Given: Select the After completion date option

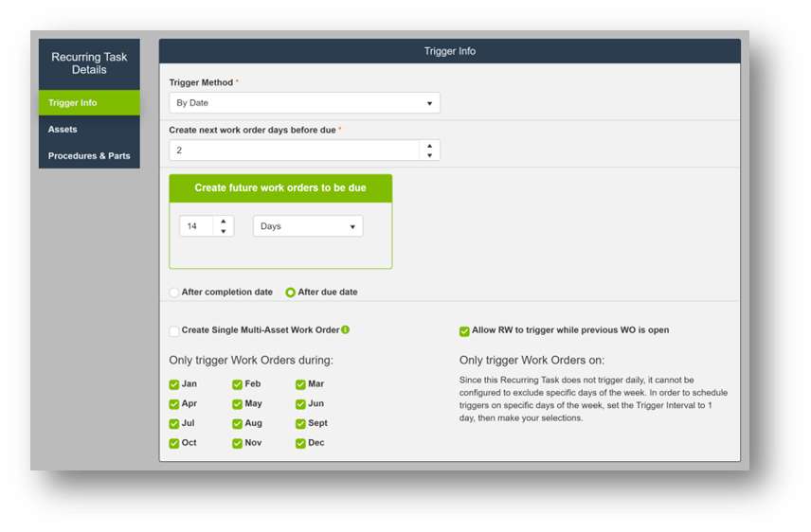Looking at the screenshot, I should [174, 293].
